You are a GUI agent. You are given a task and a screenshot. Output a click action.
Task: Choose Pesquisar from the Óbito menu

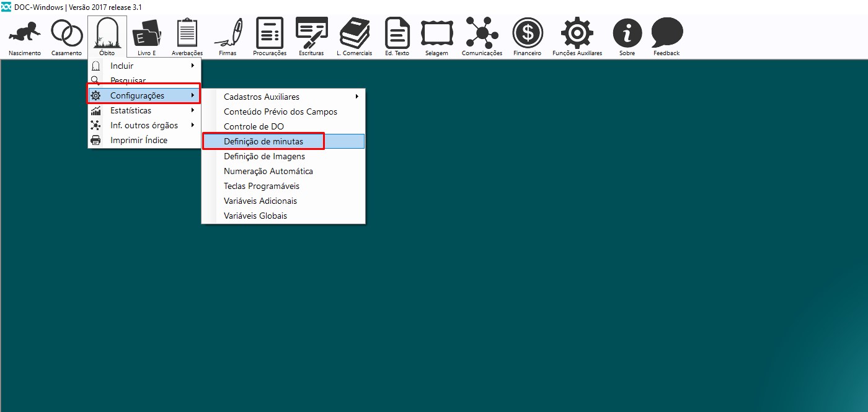pyautogui.click(x=144, y=81)
